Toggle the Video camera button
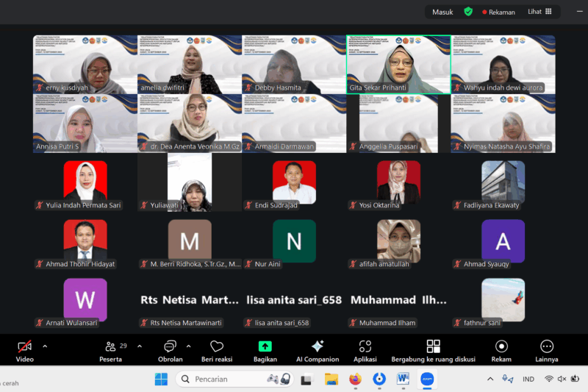The width and height of the screenshot is (588, 392). pyautogui.click(x=25, y=351)
